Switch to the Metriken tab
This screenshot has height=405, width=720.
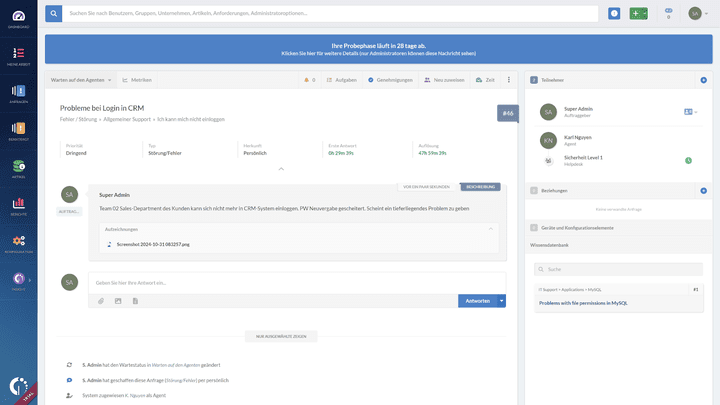[x=137, y=79]
